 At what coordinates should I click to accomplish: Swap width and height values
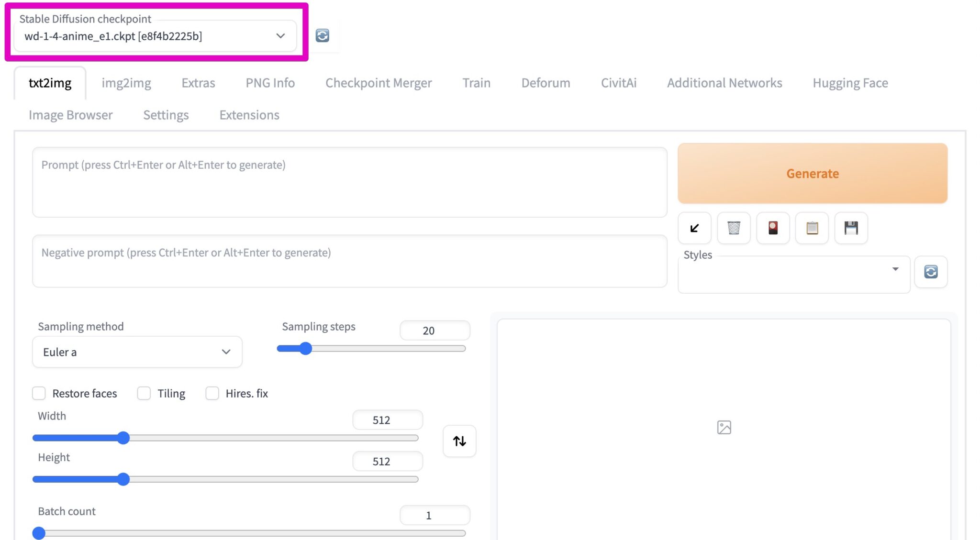(x=459, y=441)
